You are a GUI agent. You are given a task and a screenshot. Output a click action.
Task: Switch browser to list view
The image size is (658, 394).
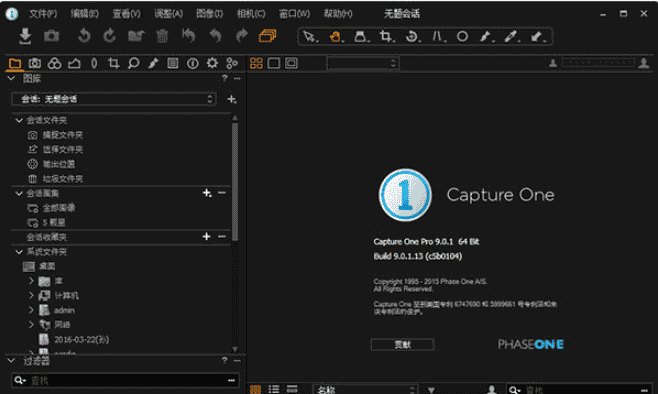274,389
